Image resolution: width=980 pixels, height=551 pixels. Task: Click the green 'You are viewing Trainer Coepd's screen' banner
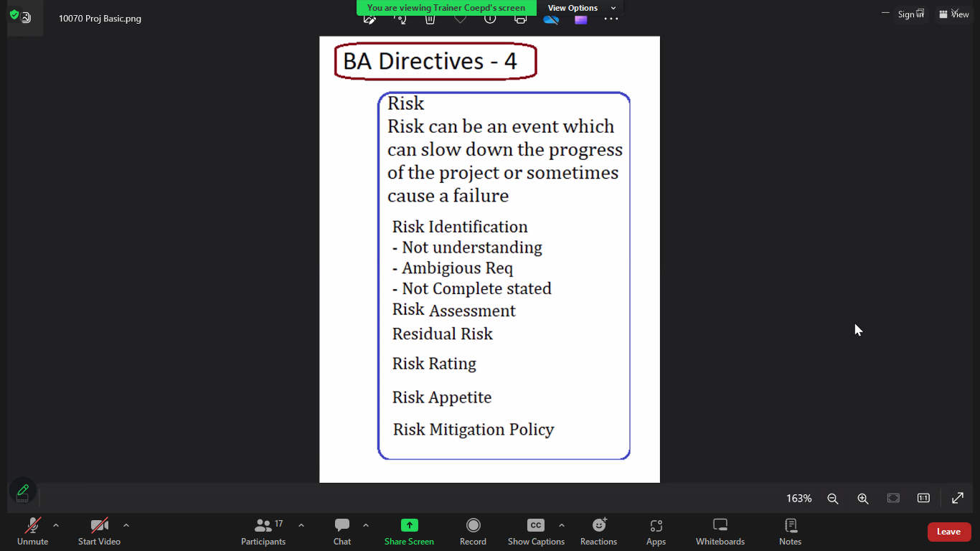(446, 8)
